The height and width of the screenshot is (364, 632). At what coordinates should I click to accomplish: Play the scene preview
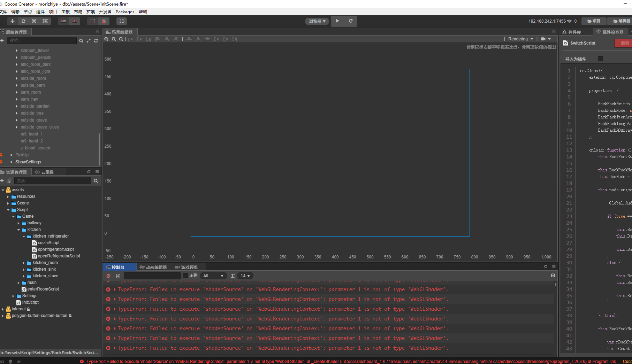point(337,21)
